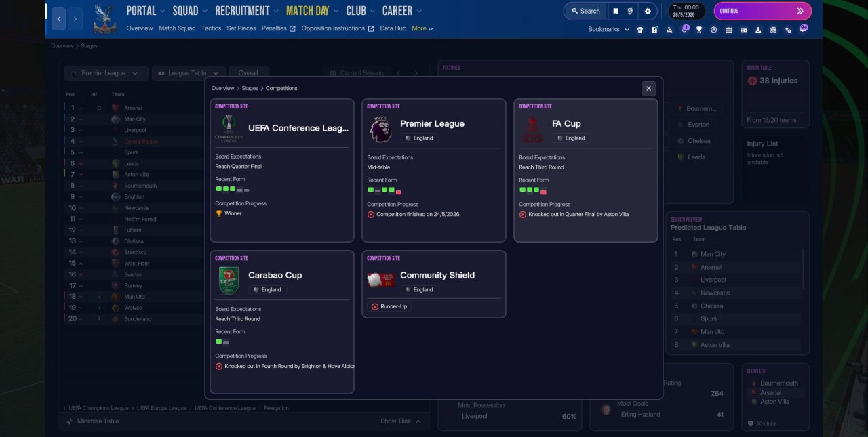
Task: Click Stages in the dialog breadcrumb
Action: (x=250, y=88)
